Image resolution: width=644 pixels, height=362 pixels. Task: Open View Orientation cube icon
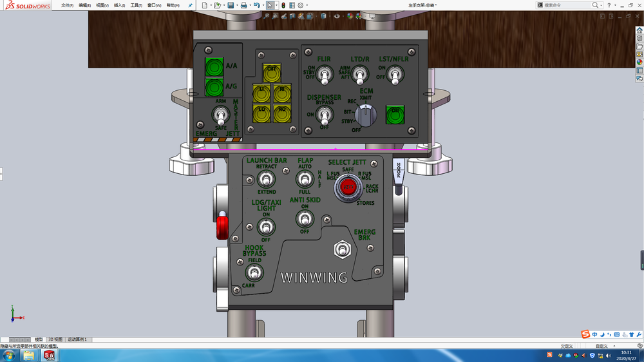[310, 16]
